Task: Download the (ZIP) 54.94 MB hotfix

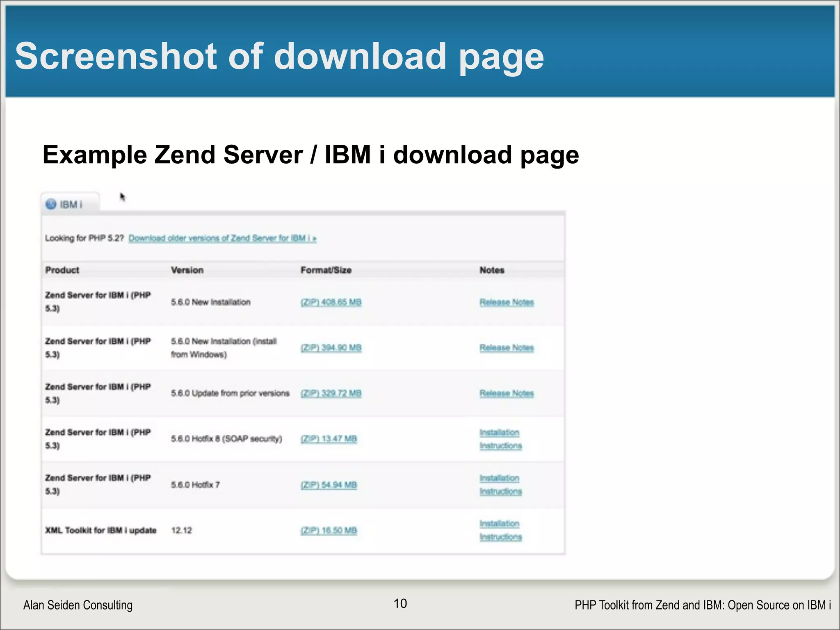Action: coord(329,485)
